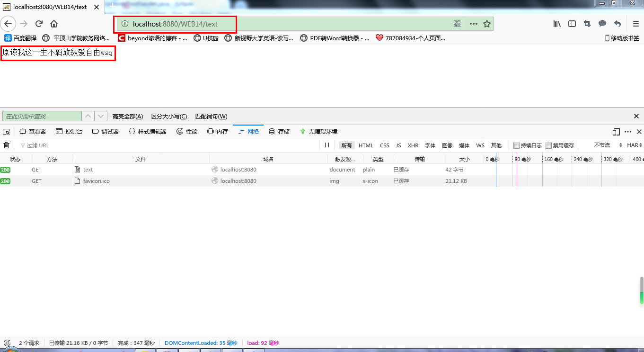The width and height of the screenshot is (644, 352).
Task: Go forward with the browser forward arrow
Action: 24,24
